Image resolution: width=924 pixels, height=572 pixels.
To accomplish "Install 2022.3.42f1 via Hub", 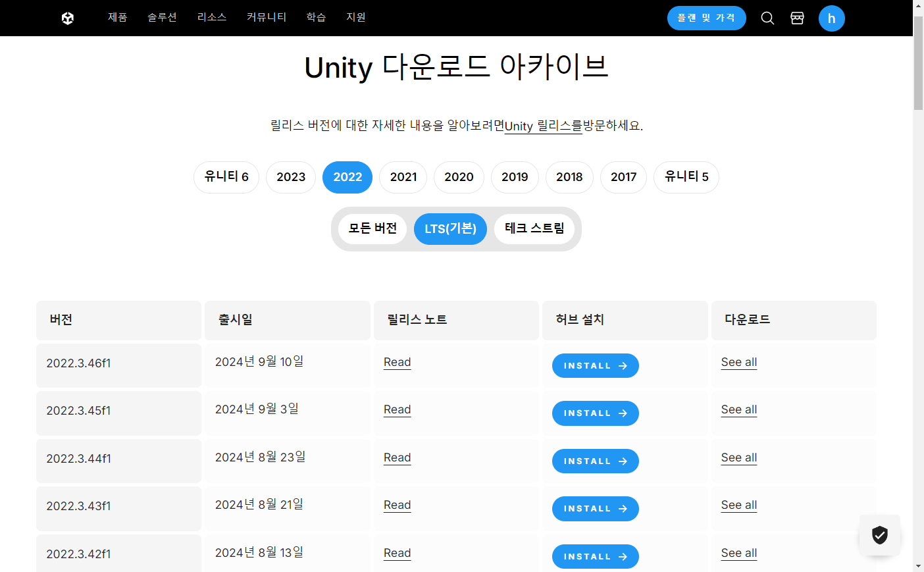I will (596, 557).
